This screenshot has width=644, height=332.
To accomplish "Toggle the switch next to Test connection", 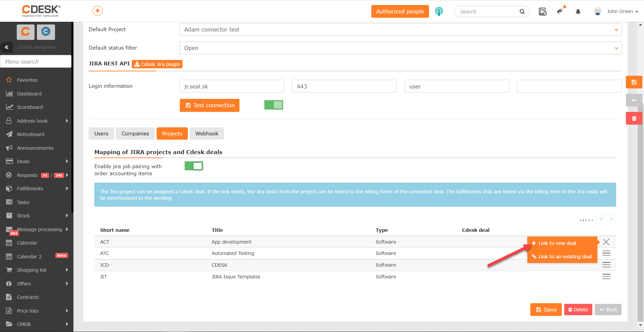I will [x=274, y=105].
